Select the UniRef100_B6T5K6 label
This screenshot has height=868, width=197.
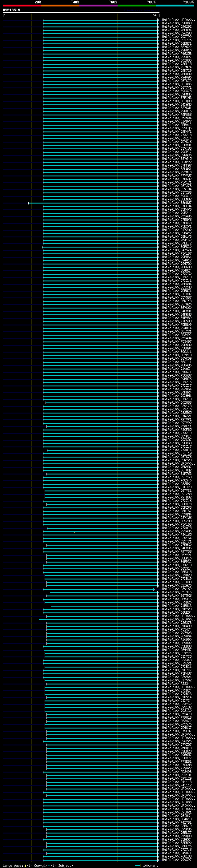tap(177, 596)
